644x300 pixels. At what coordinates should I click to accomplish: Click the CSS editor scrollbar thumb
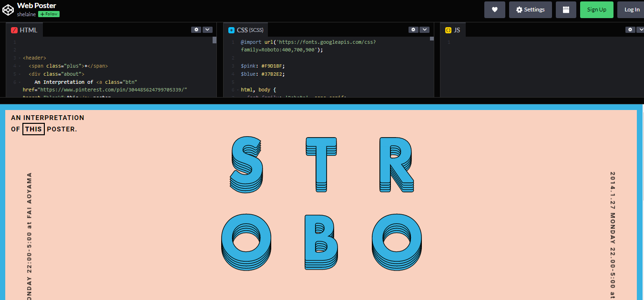432,39
